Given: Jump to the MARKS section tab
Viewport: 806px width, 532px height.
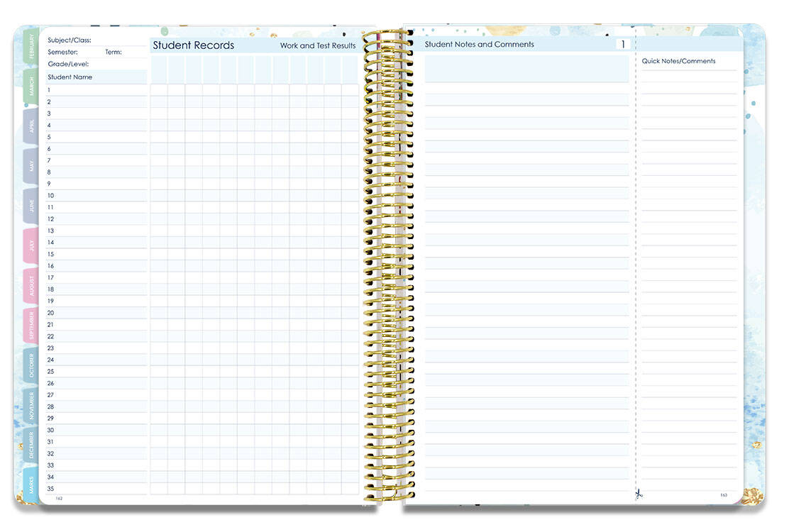Looking at the screenshot, I should tap(30, 486).
